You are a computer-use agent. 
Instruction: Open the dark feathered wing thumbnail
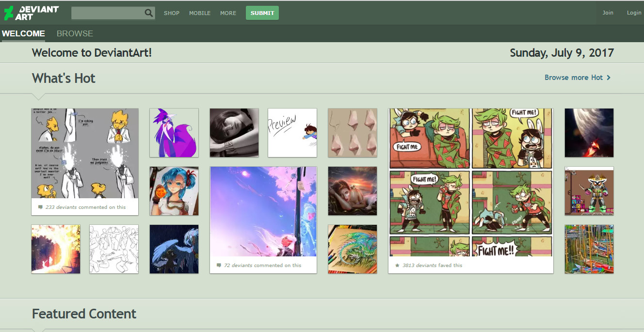coord(589,133)
